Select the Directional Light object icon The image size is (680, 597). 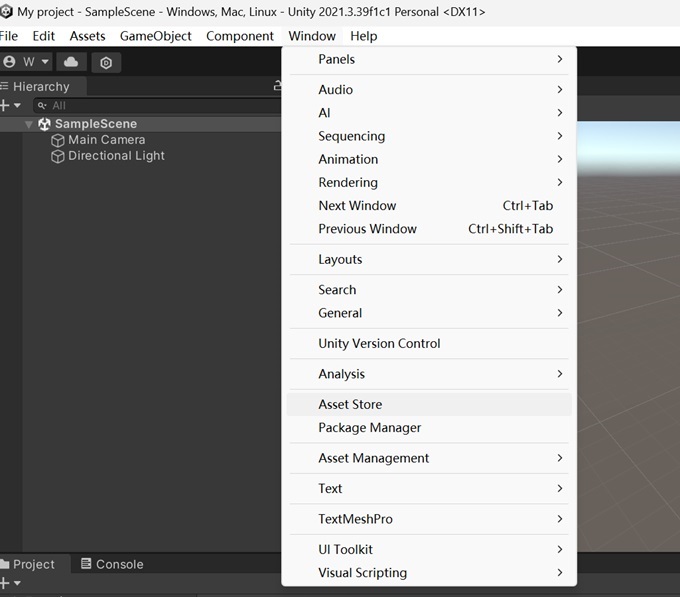(58, 156)
